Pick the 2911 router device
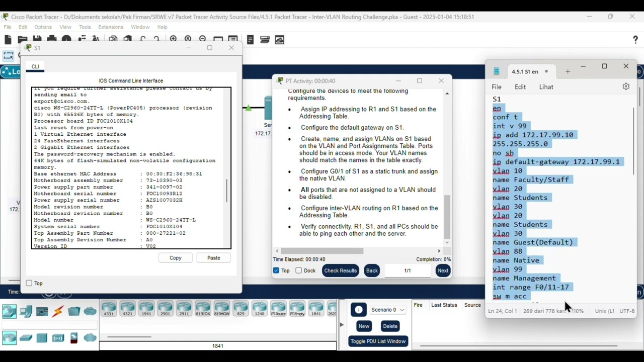This screenshot has height=362, width=644. (x=184, y=309)
